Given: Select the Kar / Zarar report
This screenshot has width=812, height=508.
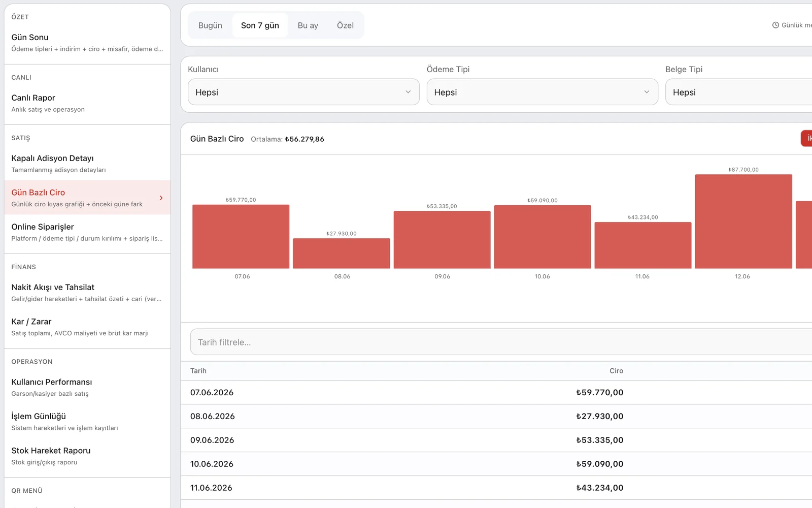Looking at the screenshot, I should (x=87, y=327).
